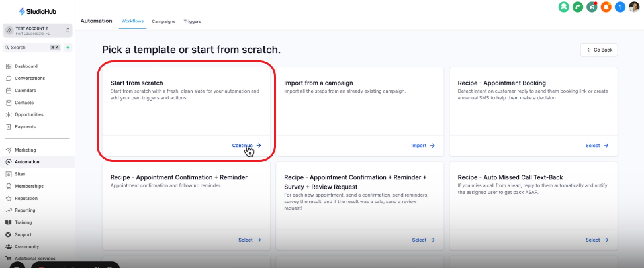Click the Import from a campaign card title

pyautogui.click(x=319, y=83)
